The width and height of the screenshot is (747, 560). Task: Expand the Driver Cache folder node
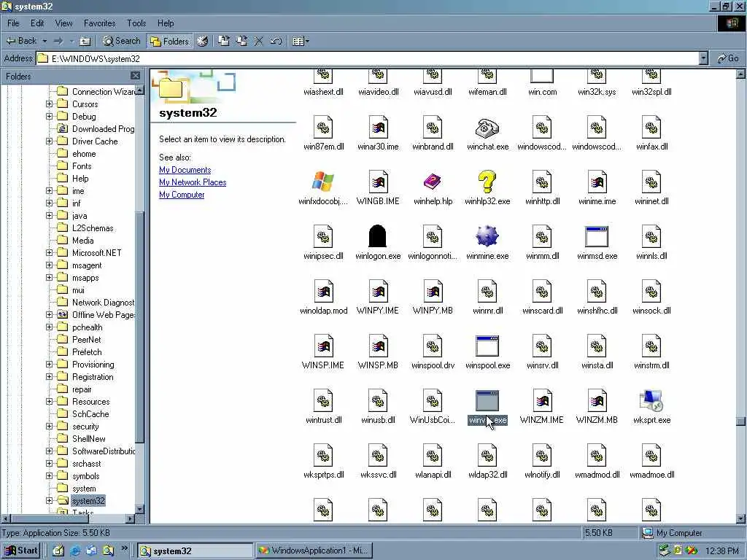point(49,141)
